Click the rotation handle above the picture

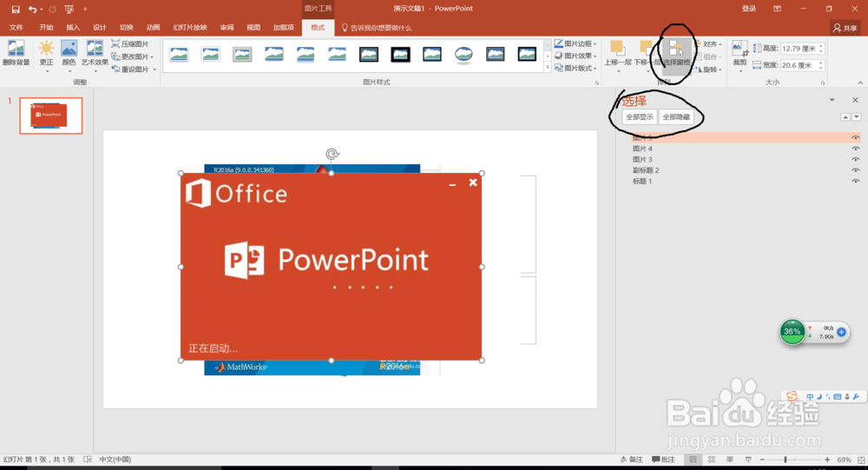tap(332, 154)
